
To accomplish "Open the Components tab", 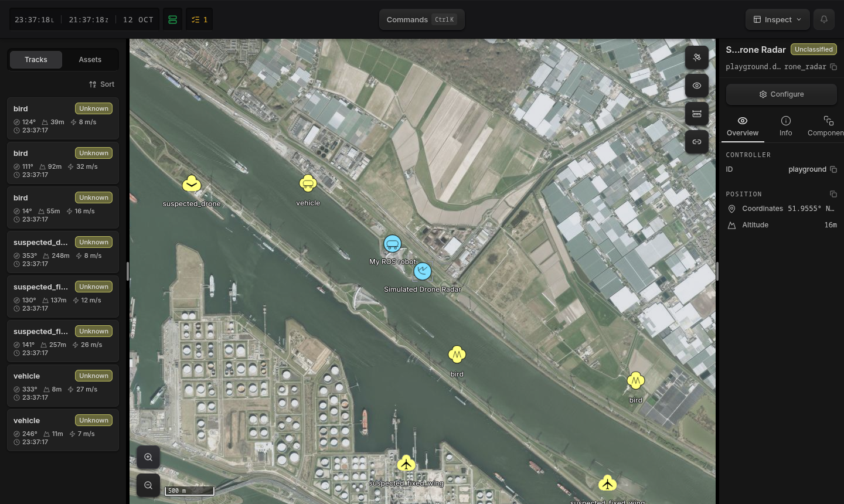I will pos(826,126).
